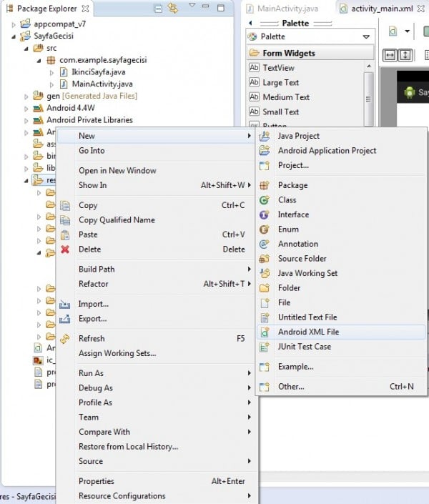Click the Android XML File icon
Image resolution: width=429 pixels, height=504 pixels.
[265, 332]
